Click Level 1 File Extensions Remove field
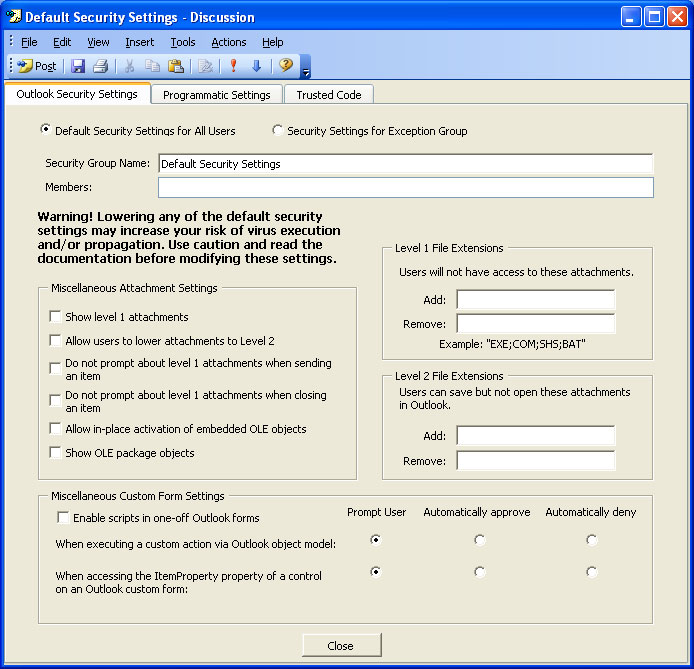Viewport: 694px width, 669px height. 536,323
